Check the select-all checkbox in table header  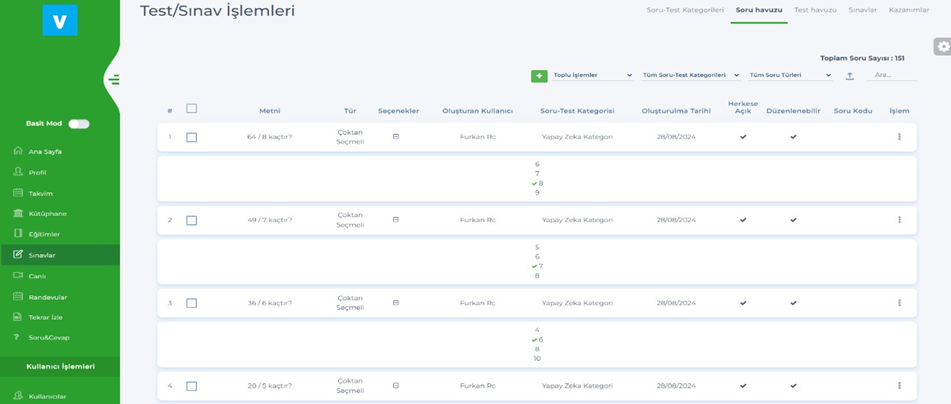pos(192,109)
